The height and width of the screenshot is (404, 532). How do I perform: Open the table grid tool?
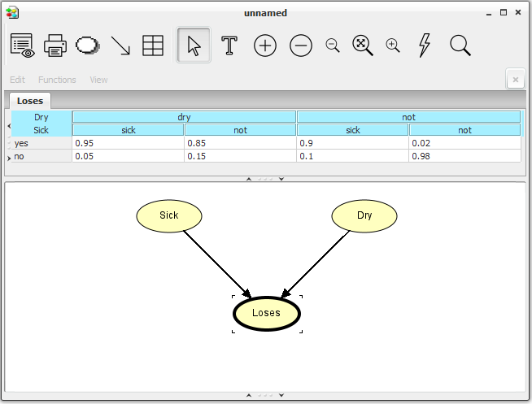point(153,46)
